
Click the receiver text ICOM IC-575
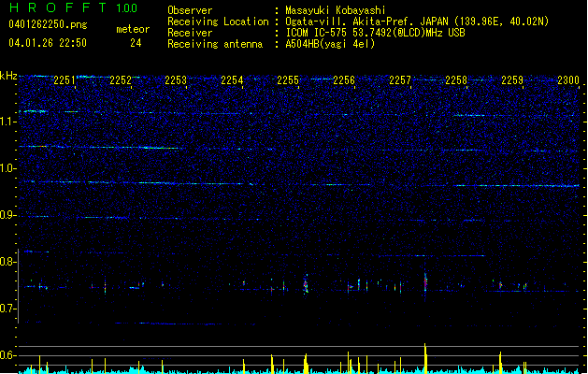317,33
